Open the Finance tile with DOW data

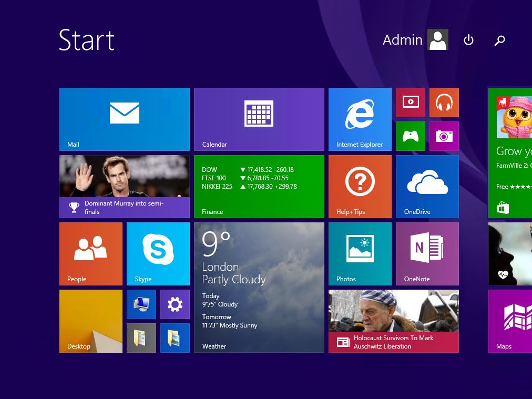pos(259,186)
